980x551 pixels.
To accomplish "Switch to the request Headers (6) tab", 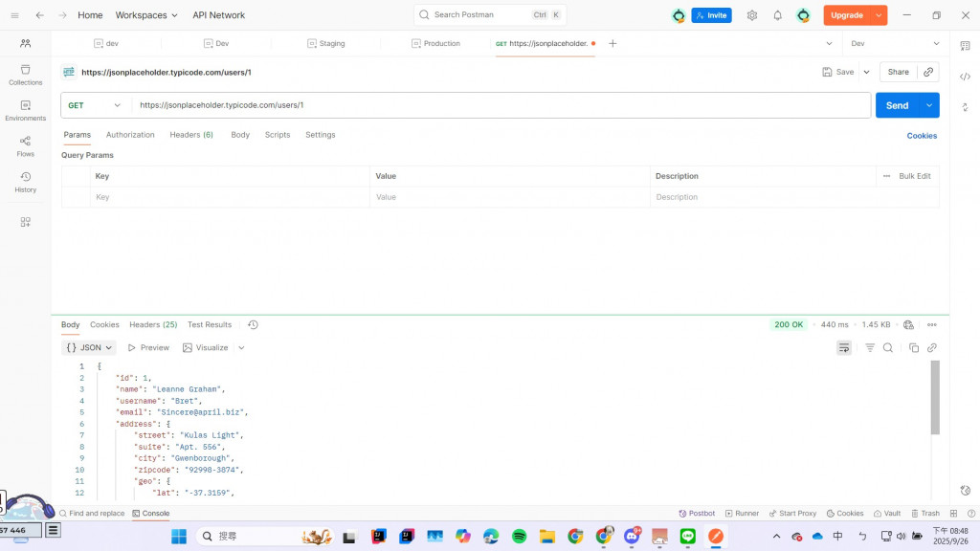I will [x=191, y=135].
